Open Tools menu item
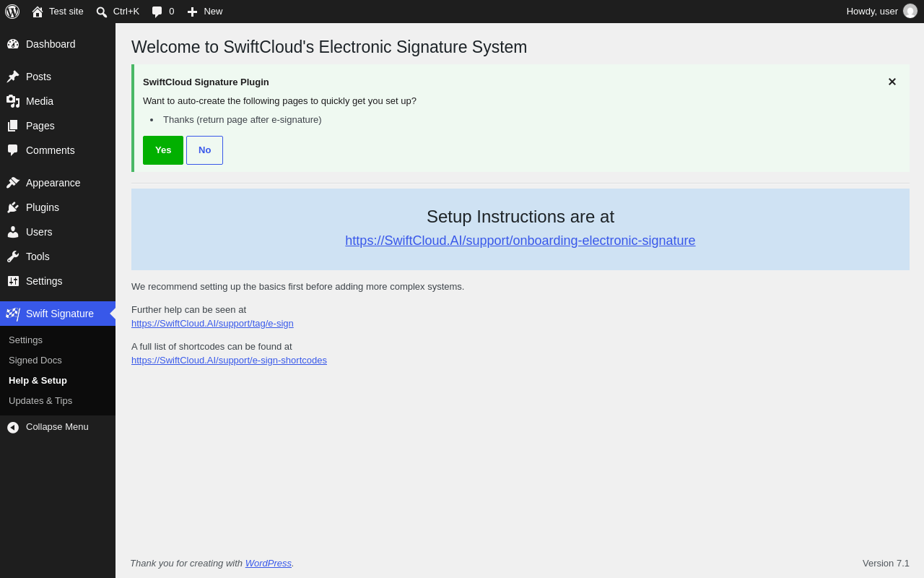This screenshot has width=924, height=578. (x=58, y=256)
